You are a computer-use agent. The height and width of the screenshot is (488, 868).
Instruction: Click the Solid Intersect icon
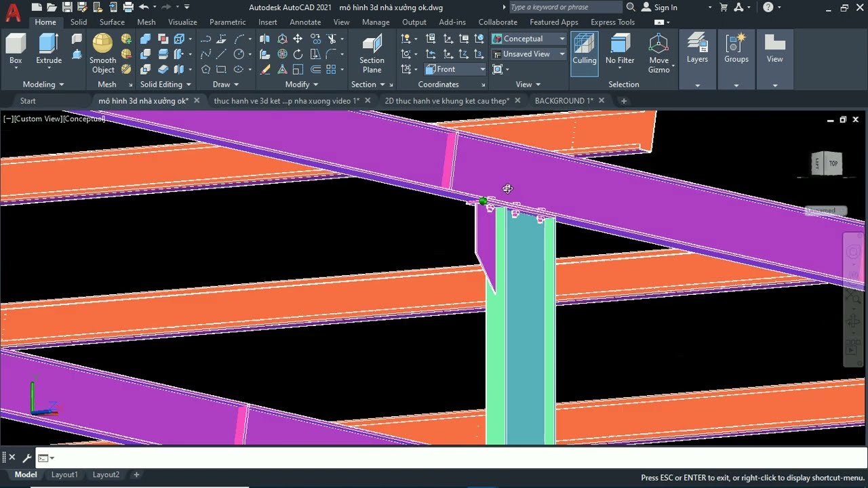pos(146,69)
